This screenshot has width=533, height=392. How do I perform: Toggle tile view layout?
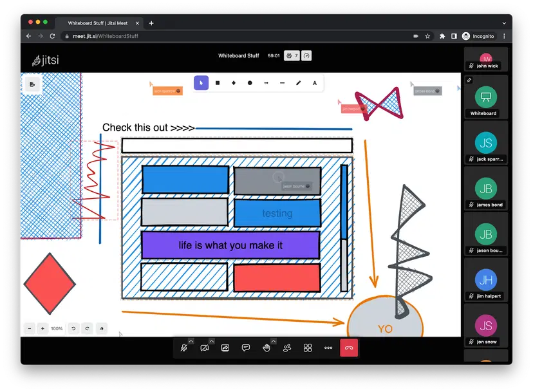[307, 348]
